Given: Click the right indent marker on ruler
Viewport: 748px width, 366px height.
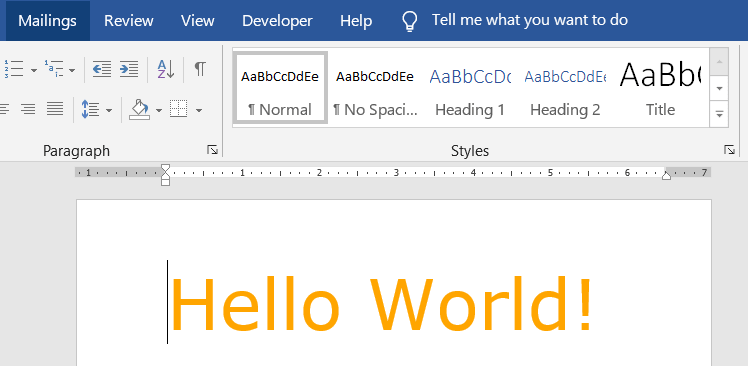Looking at the screenshot, I should coord(666,176).
